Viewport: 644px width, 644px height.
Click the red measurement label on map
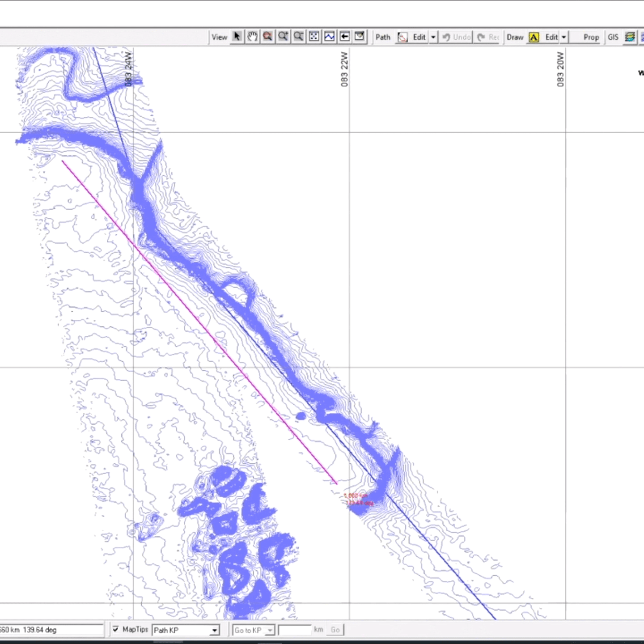[358, 499]
